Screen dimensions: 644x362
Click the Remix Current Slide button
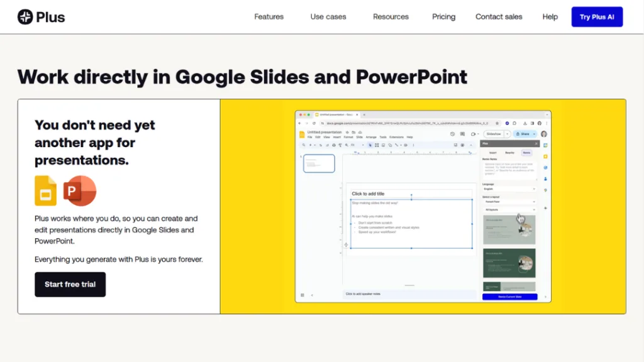click(x=509, y=297)
